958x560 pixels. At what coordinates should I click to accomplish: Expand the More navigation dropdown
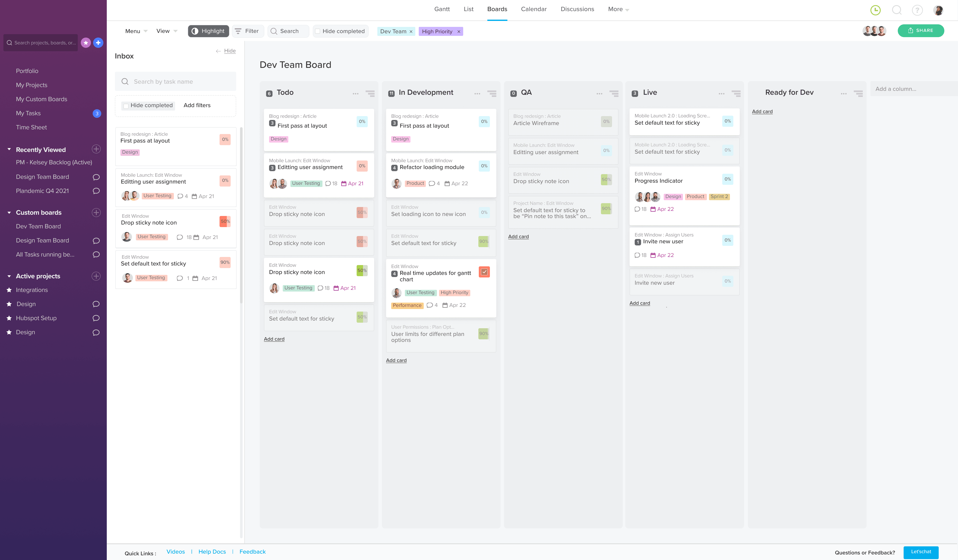618,9
